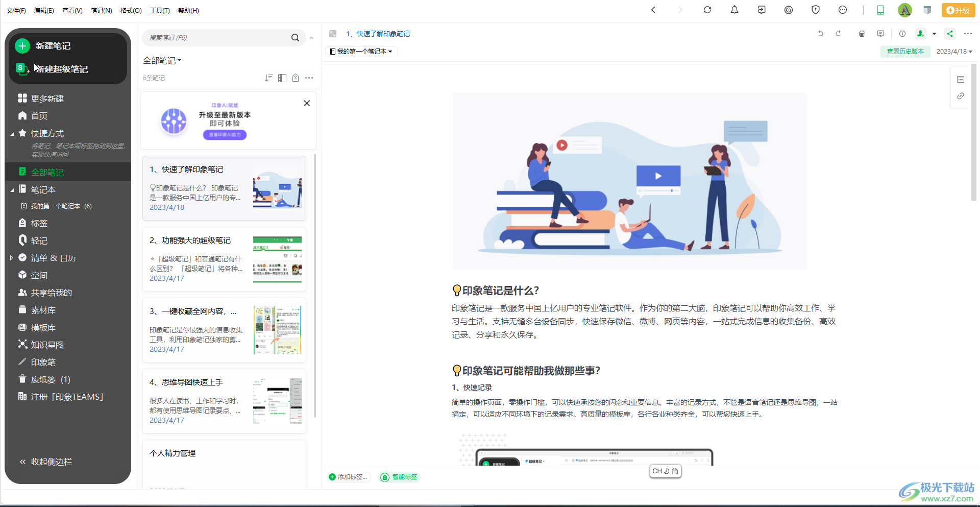
Task: Undo the last edit in note
Action: 821,34
